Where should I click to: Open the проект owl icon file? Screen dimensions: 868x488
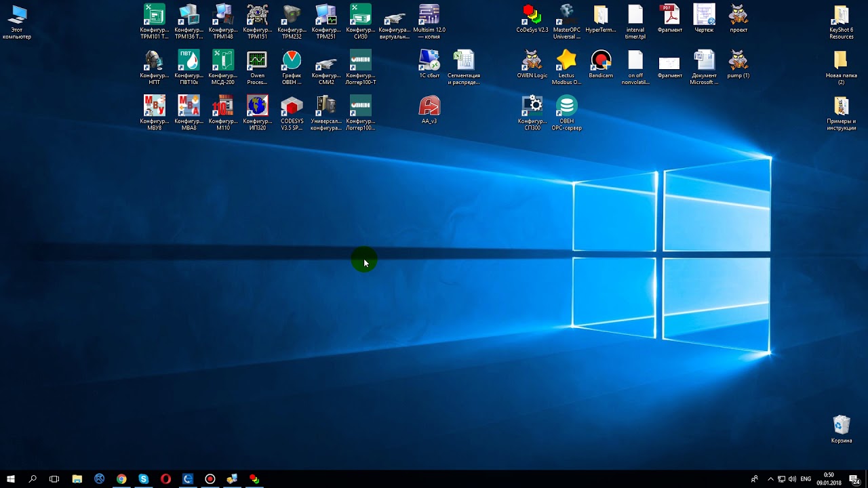(x=738, y=19)
